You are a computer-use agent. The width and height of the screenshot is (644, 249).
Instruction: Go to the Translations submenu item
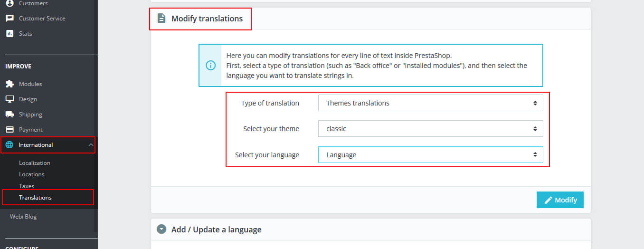(35, 198)
